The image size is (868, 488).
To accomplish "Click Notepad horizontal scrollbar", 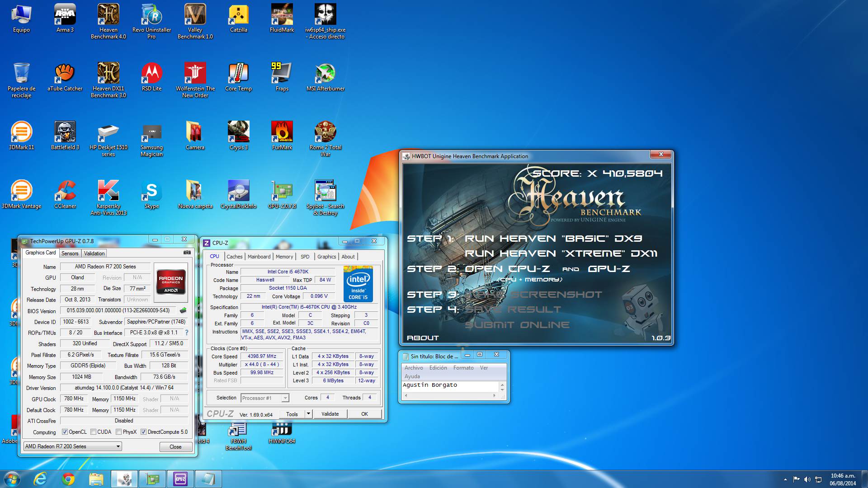I will (x=450, y=395).
